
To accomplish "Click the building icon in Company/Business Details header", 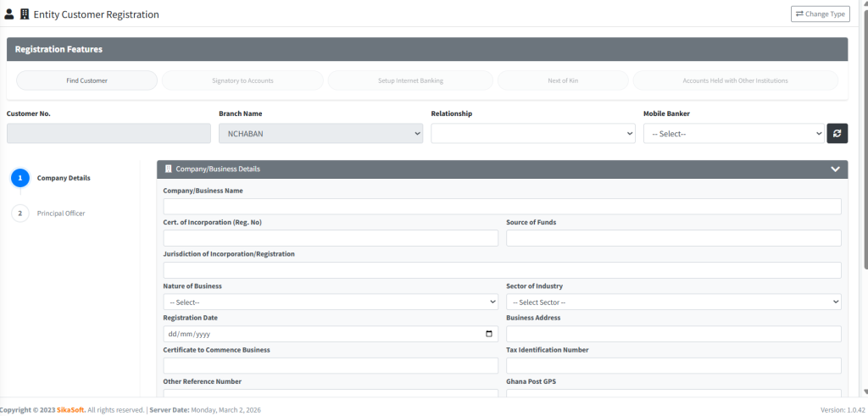I will [168, 169].
